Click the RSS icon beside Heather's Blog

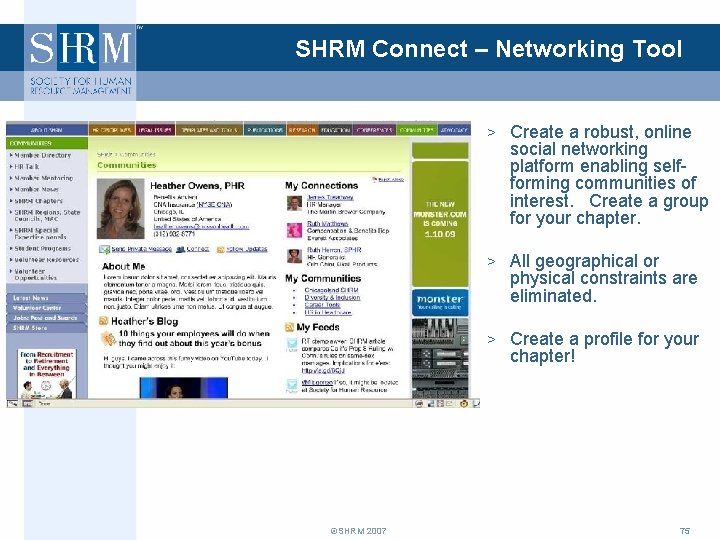tap(104, 321)
